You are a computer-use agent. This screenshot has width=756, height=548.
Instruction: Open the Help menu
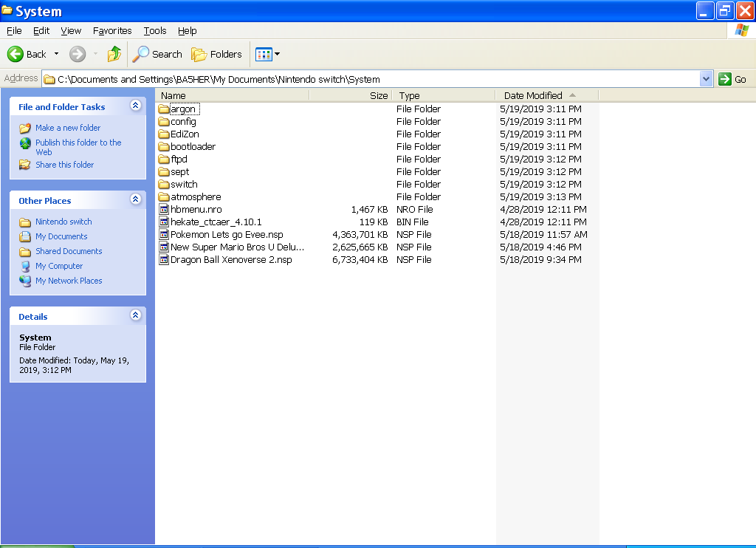pos(187,31)
